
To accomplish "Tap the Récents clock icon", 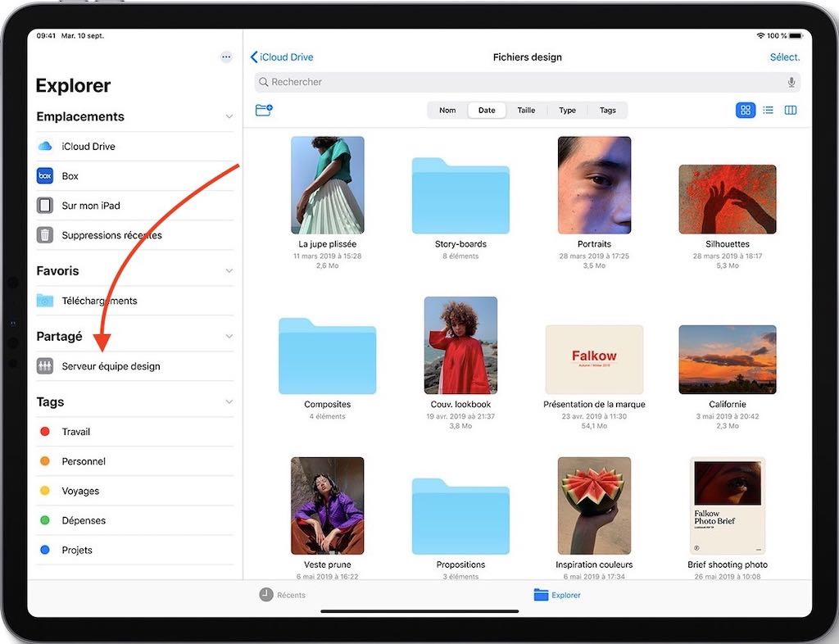I will tap(266, 594).
